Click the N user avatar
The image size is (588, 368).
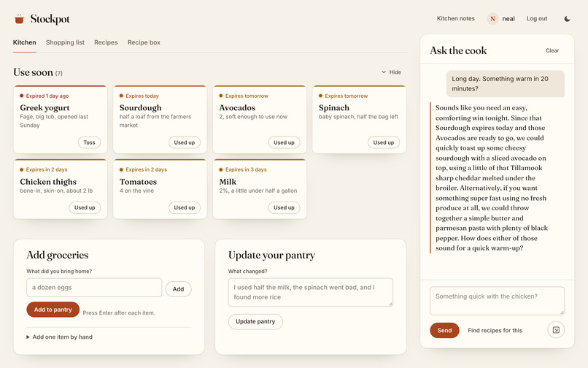point(492,19)
